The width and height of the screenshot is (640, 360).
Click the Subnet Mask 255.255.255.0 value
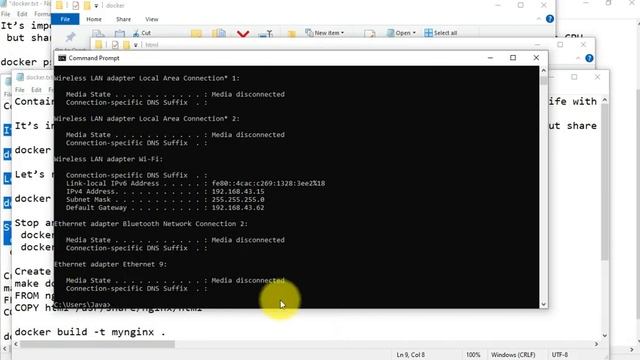coord(238,200)
